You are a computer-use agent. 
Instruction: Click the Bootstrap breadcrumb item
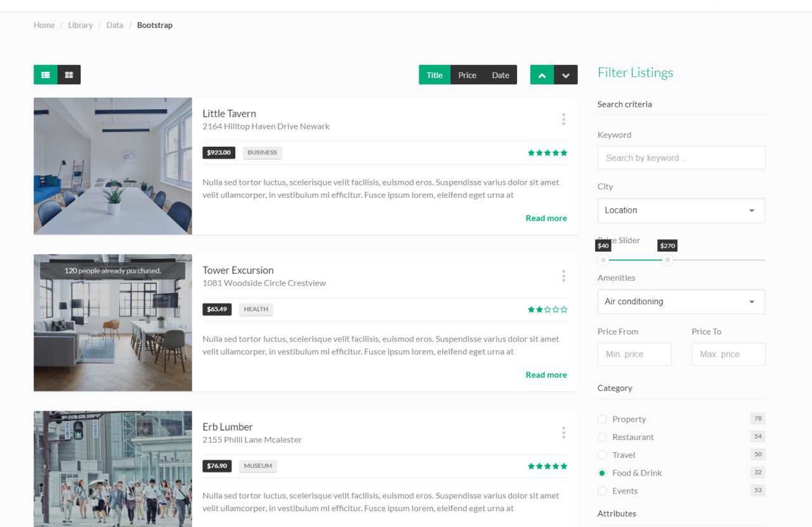pyautogui.click(x=155, y=25)
